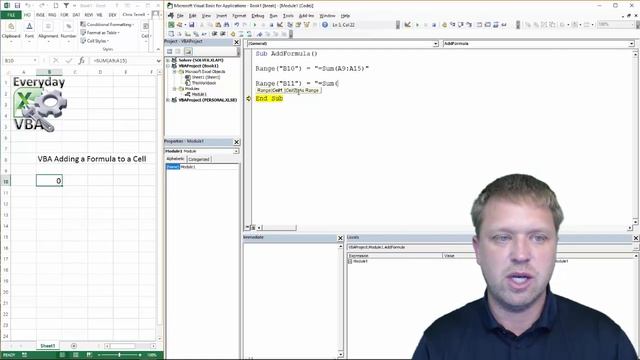The height and width of the screenshot is (360, 640).
Task: Click Toggle Folders icon in Project panel
Action: [188, 51]
